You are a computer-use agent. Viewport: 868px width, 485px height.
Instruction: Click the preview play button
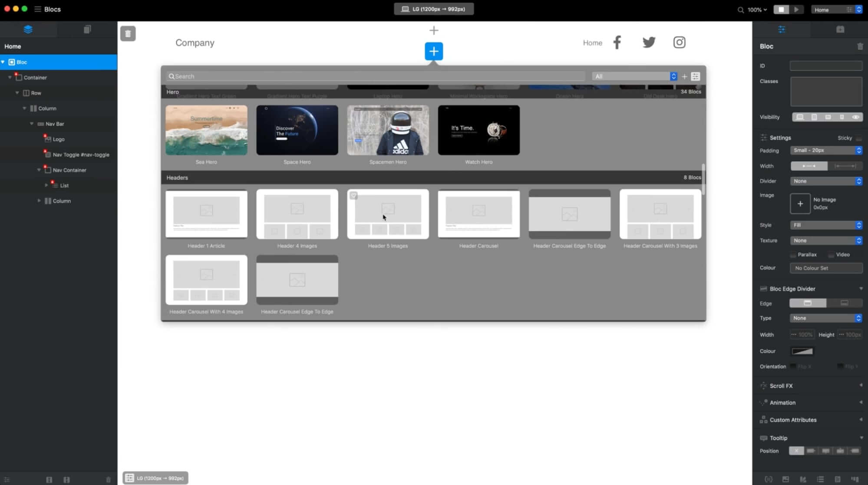pos(796,9)
